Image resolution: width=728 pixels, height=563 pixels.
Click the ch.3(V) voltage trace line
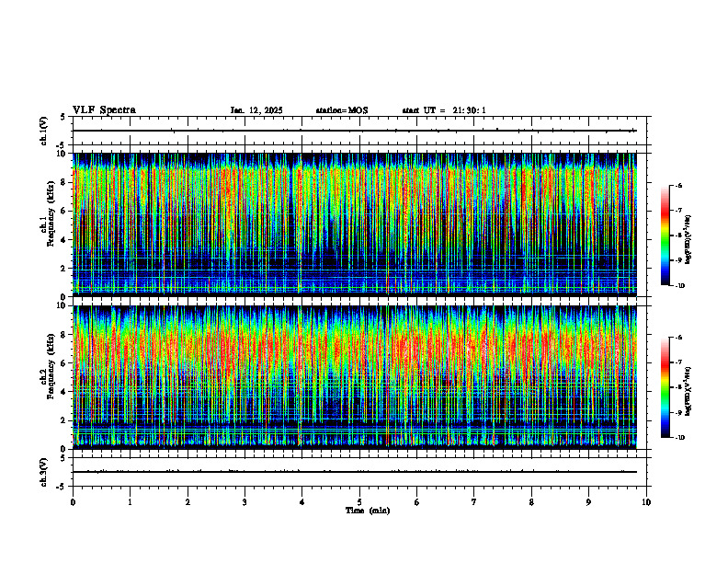click(x=354, y=472)
